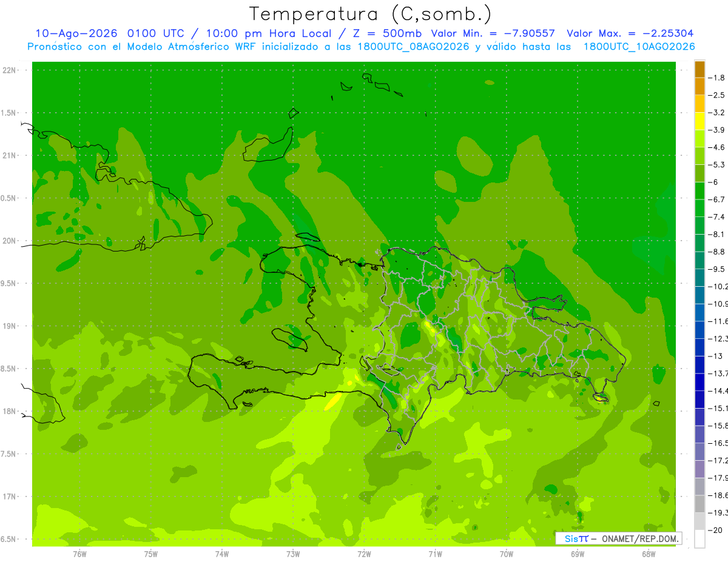Click the "Valor Min. = -7.90557" value
Image resolution: width=728 pixels, height=562 pixels.
[493, 33]
